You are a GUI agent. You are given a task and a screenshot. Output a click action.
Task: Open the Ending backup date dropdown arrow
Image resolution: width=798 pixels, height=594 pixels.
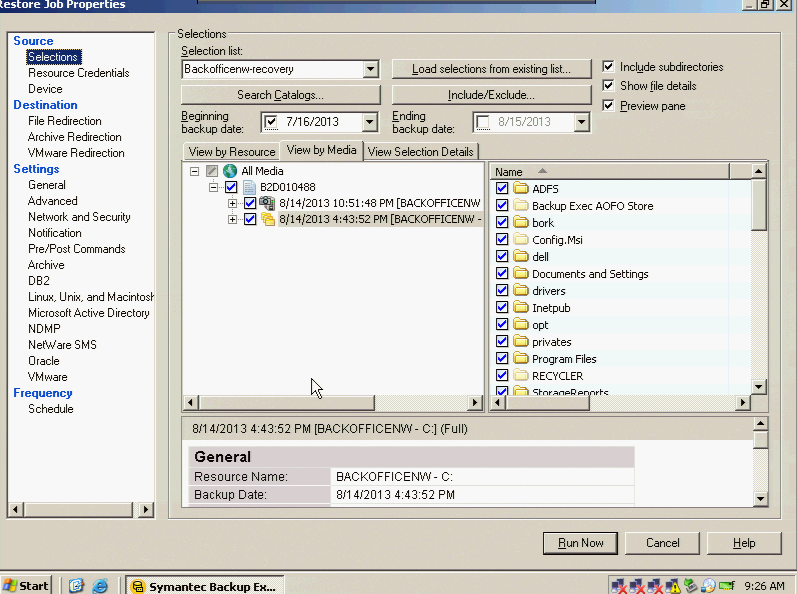582,122
